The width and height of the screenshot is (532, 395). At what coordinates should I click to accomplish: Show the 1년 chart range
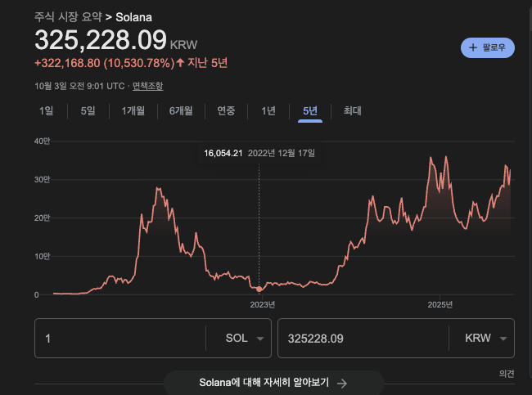[x=268, y=111]
